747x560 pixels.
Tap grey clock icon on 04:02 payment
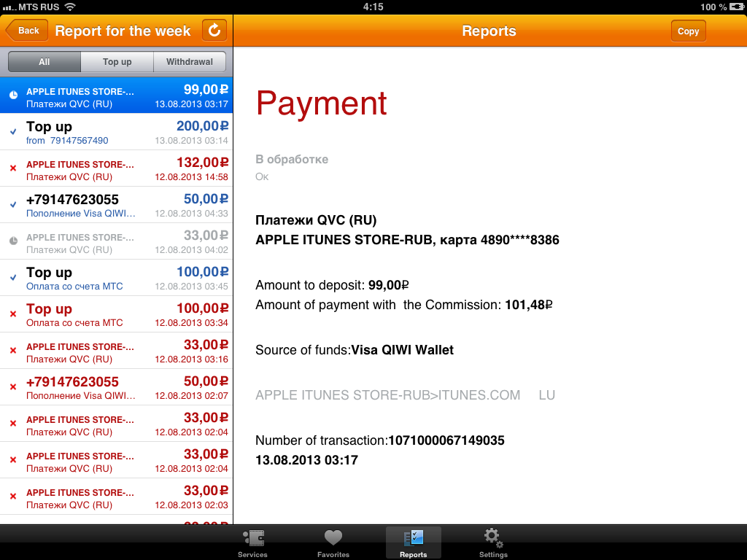coord(14,241)
